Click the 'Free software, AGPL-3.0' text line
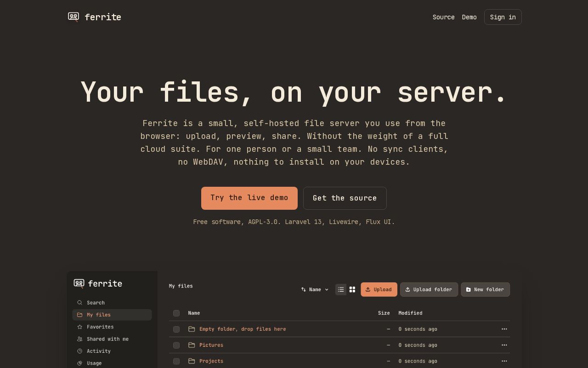Image resolution: width=588 pixels, height=368 pixels. pos(294,222)
